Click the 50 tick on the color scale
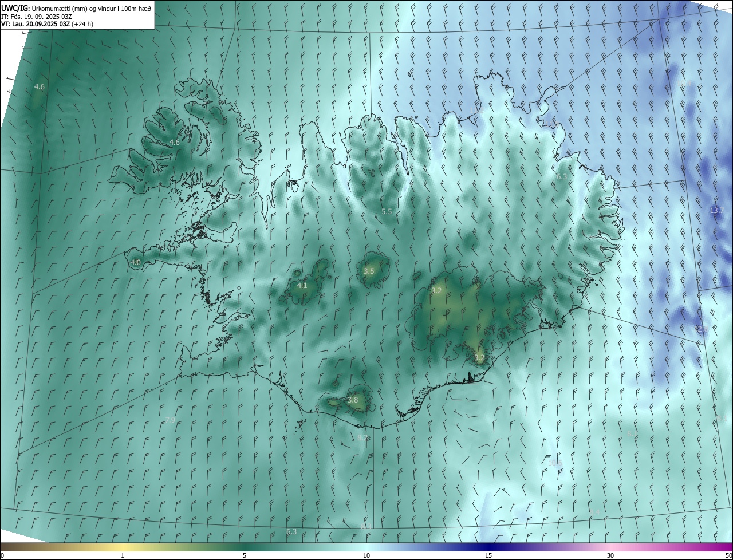Viewport: 733px width, 560px height. (728, 555)
